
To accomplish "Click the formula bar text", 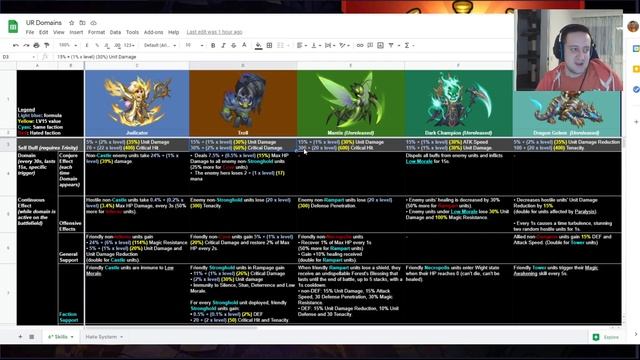I will coord(97,57).
